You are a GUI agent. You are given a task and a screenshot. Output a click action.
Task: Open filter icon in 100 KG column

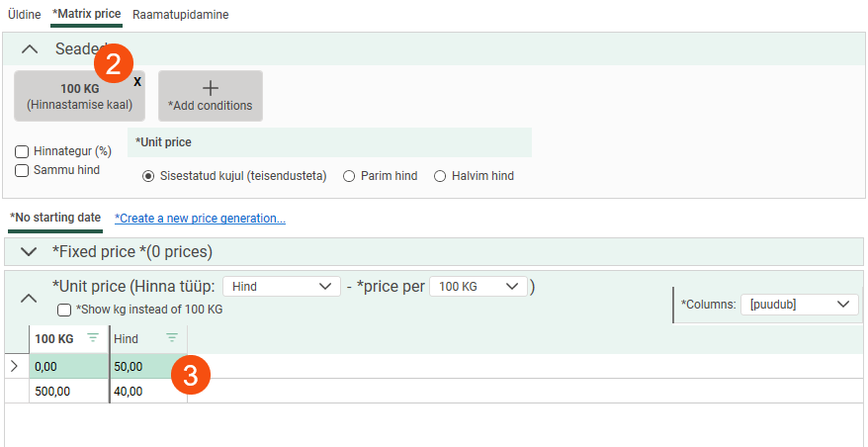pyautogui.click(x=93, y=338)
